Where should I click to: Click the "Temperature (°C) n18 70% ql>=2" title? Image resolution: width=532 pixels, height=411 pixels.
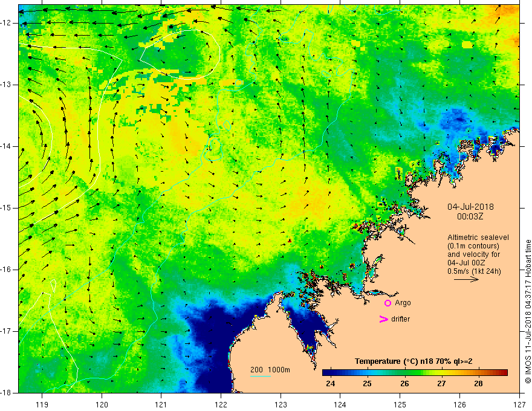(x=414, y=361)
